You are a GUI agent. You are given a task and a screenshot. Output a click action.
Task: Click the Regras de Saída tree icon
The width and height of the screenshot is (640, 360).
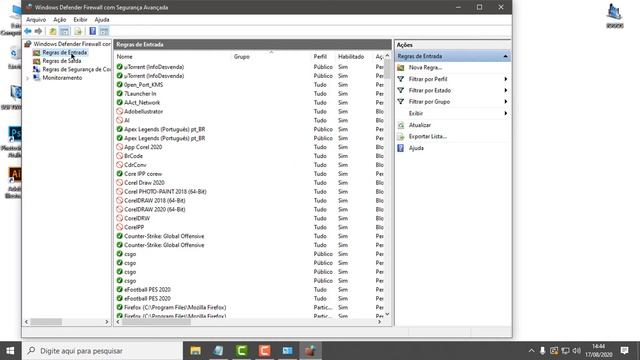pos(37,61)
